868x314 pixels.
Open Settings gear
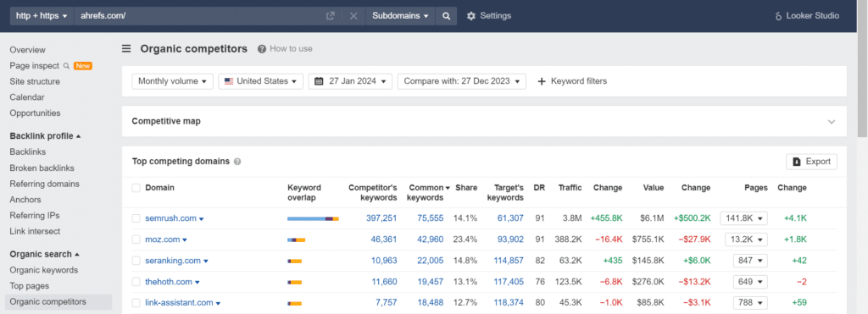[x=471, y=16]
